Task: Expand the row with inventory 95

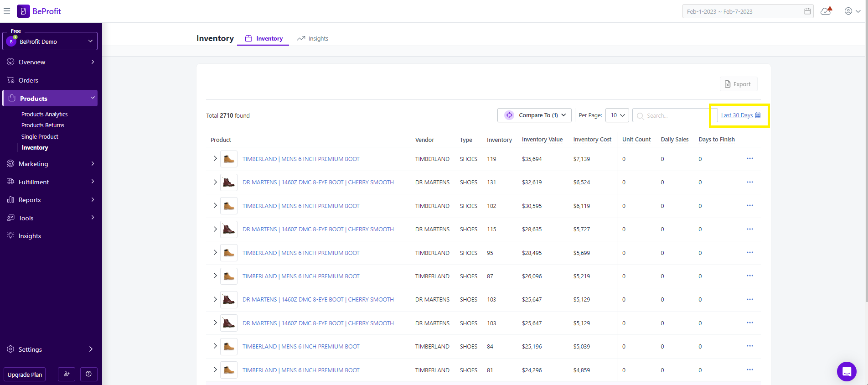Action: click(x=215, y=252)
